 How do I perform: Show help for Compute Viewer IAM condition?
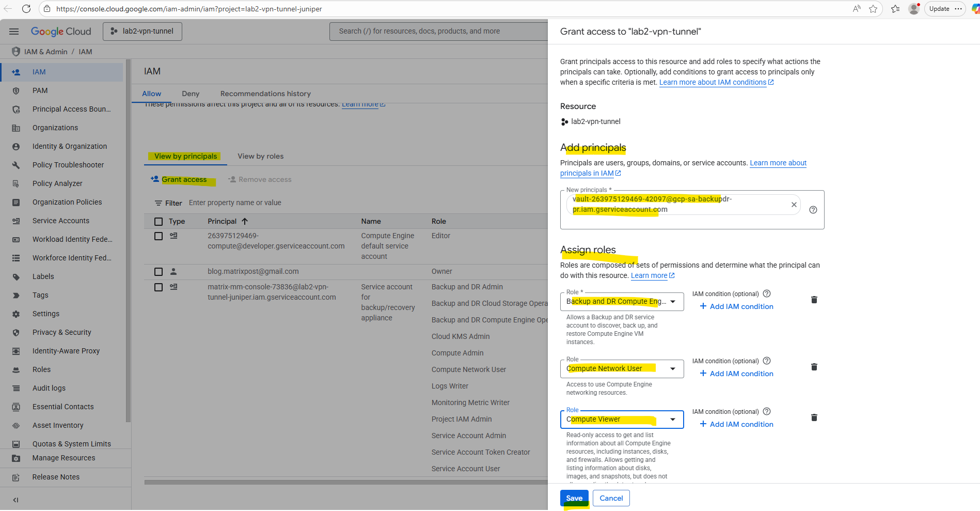[x=767, y=411]
